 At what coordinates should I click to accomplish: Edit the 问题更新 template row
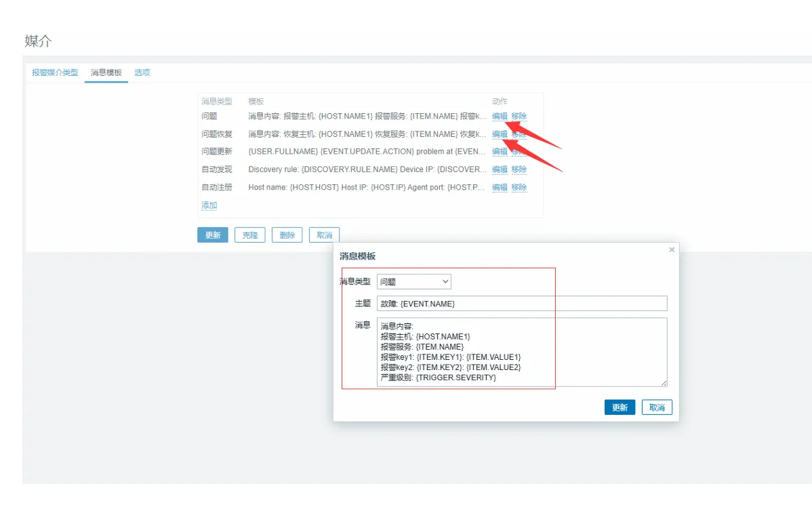pyautogui.click(x=500, y=151)
